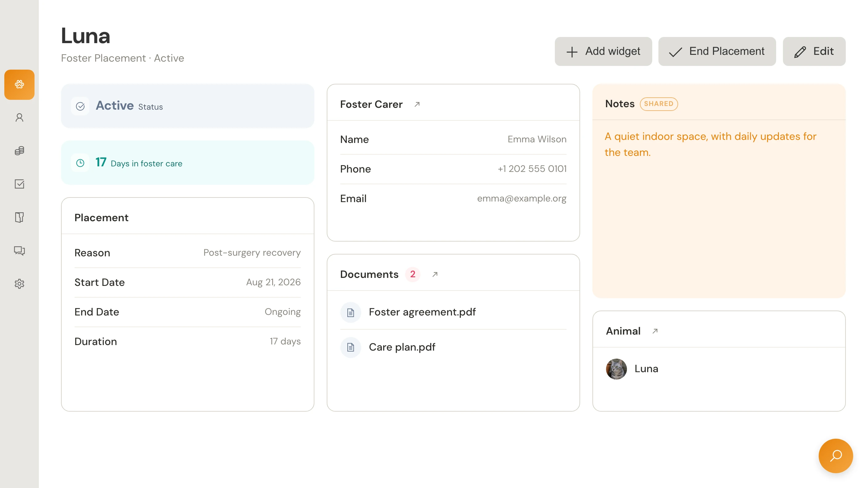Open Foster Carer details arrow icon
This screenshot has width=868, height=488.
417,104
